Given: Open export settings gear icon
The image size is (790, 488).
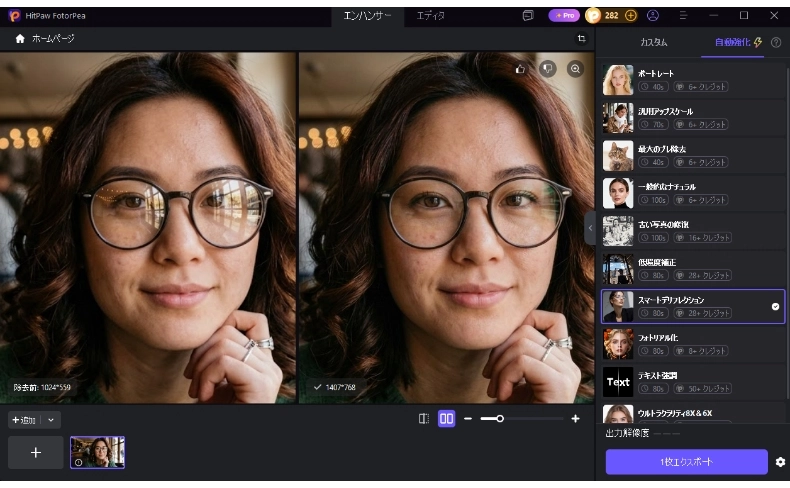Looking at the screenshot, I should coord(780,462).
